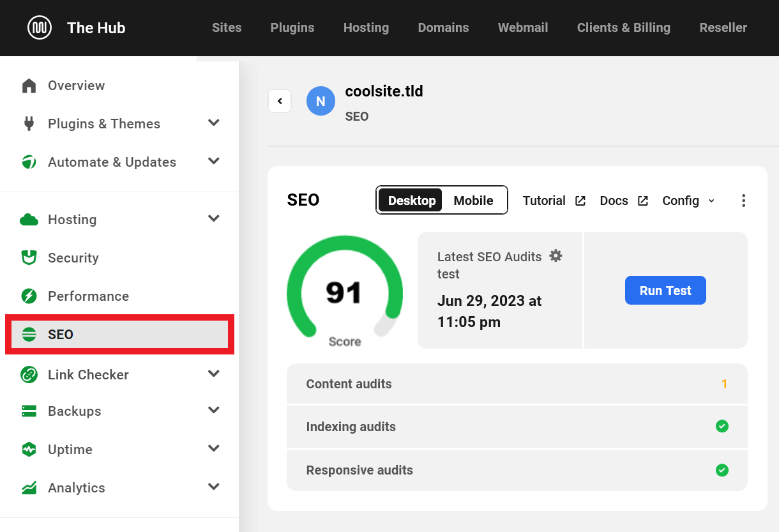Screen dimensions: 779x532
Task: Expand the Link Checker chevron
Action: 214,374
